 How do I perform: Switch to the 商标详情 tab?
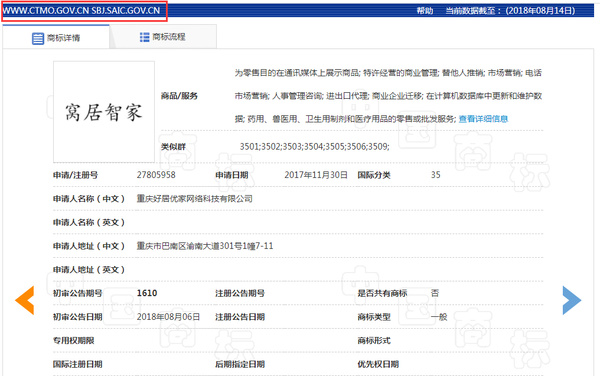coord(56,37)
